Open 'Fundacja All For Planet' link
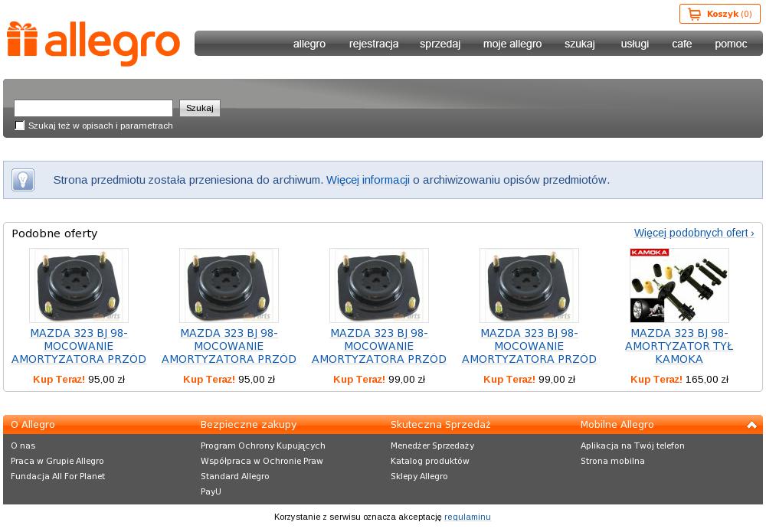The width and height of the screenshot is (766, 532). pyautogui.click(x=57, y=476)
